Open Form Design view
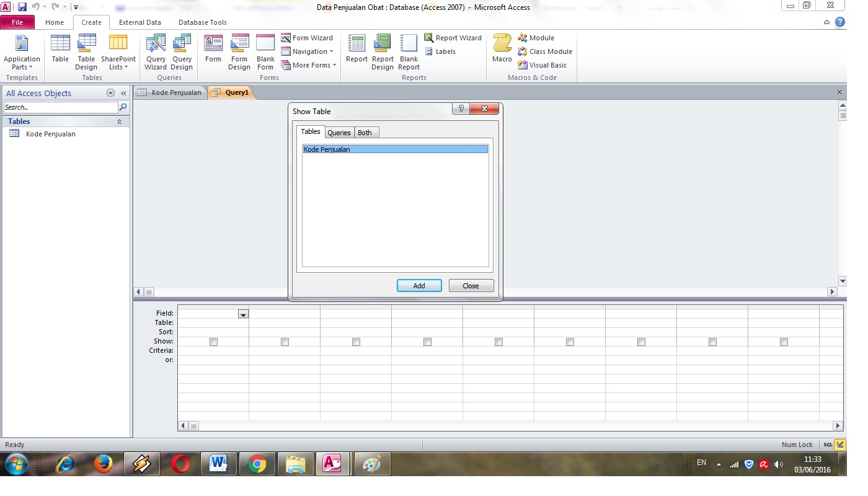The height and width of the screenshot is (496, 868). [x=239, y=53]
